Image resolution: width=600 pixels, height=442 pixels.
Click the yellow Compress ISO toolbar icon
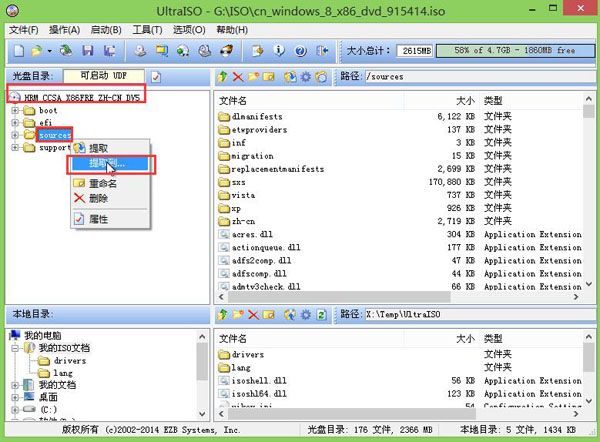click(162, 51)
